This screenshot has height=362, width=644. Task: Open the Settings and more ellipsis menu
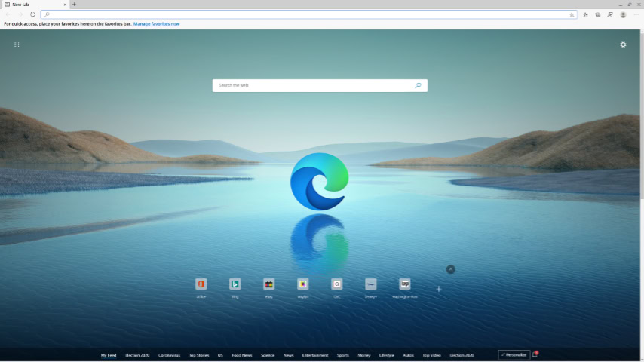tap(636, 15)
